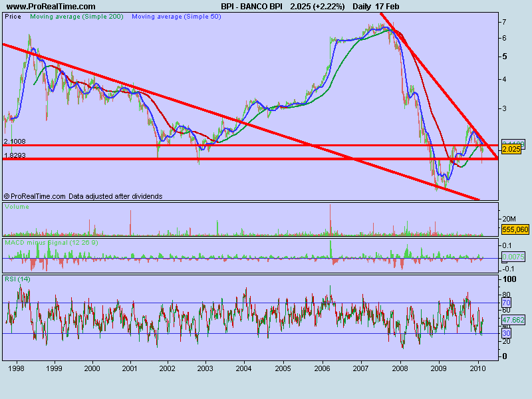Image resolution: width=532 pixels, height=399 pixels.
Task: Click price axis label 5
Action: tap(505, 57)
